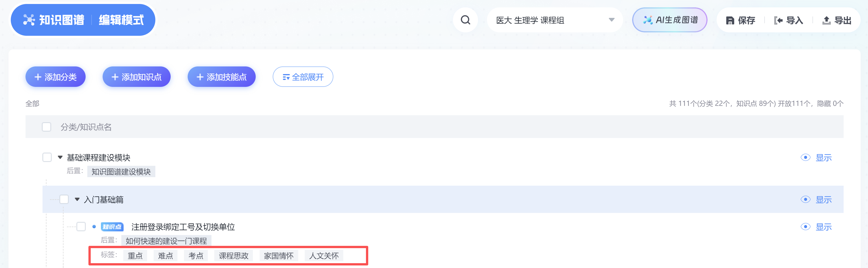Click the 课程思政 tag

point(234,256)
